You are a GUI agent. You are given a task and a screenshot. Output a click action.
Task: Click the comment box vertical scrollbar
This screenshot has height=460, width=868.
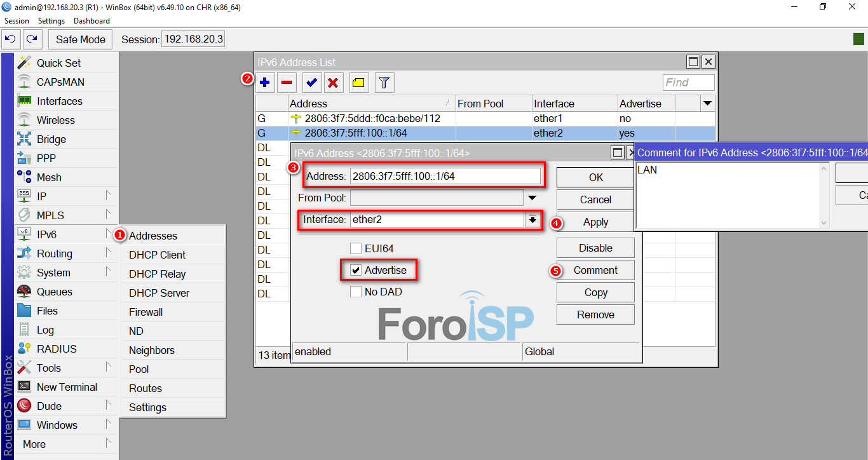[824, 194]
